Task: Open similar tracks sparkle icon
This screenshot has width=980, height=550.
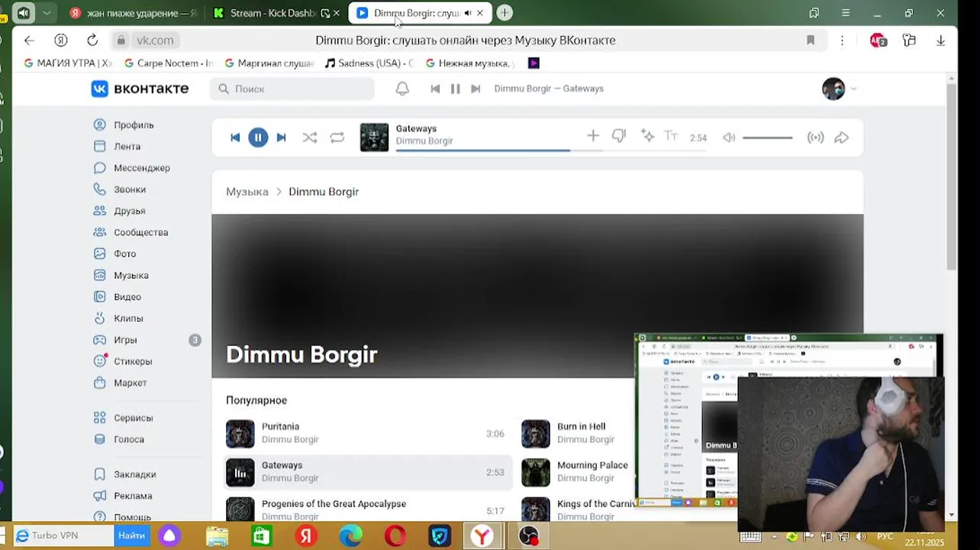Action: (x=647, y=136)
